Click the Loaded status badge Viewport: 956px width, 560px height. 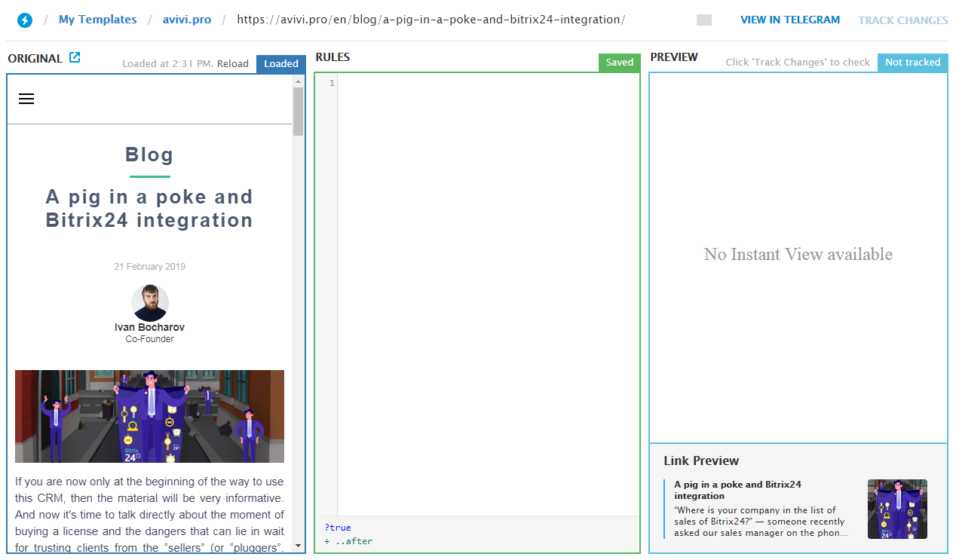(281, 64)
